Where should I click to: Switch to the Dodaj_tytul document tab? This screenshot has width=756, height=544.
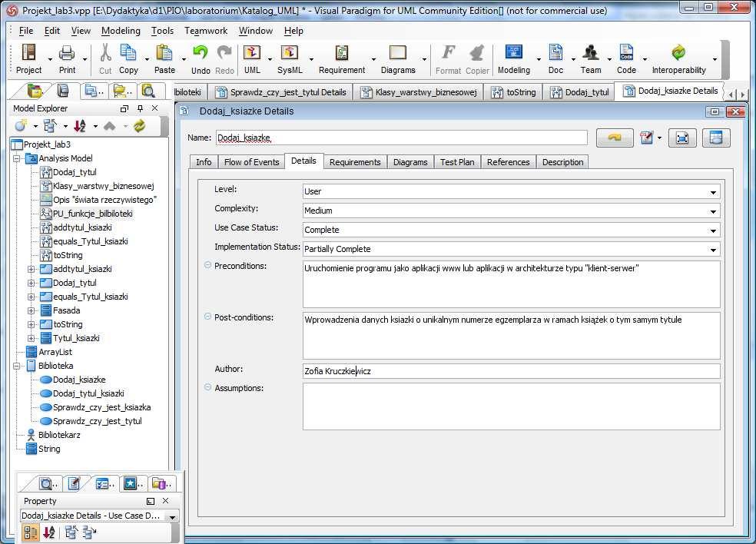click(x=580, y=92)
